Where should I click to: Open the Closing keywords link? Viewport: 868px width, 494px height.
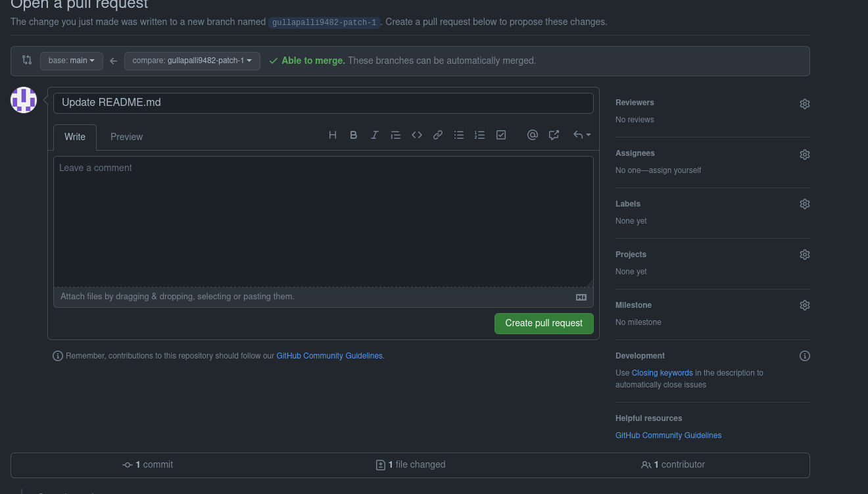[662, 373]
